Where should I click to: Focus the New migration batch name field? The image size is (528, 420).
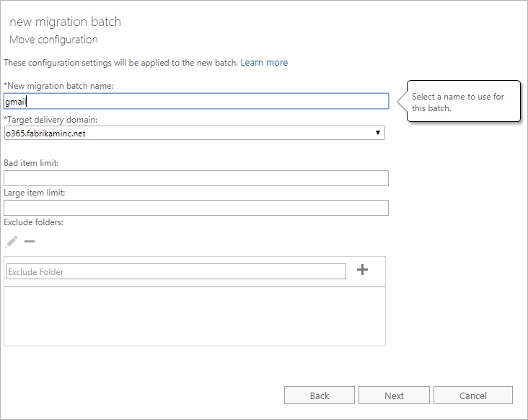[x=195, y=102]
